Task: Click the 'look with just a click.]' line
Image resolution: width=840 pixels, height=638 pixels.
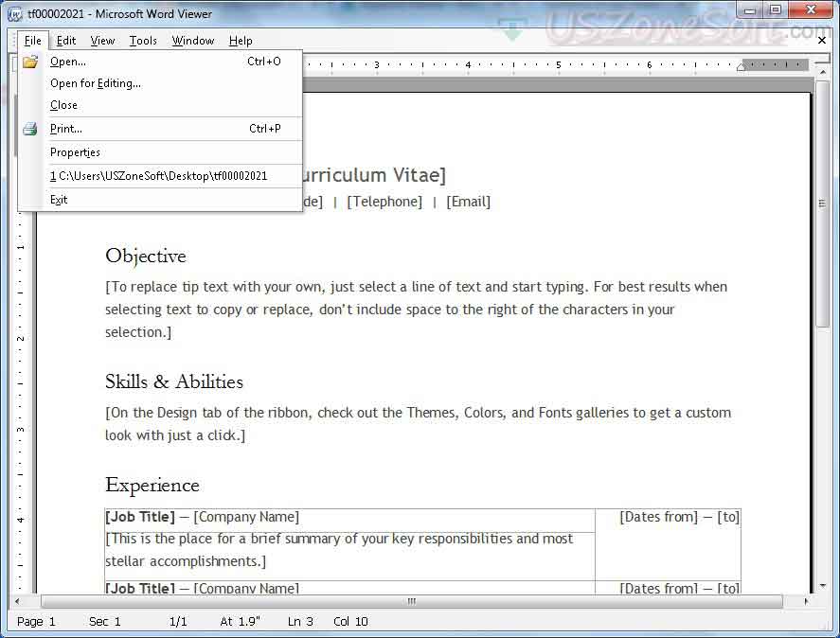Action: pyautogui.click(x=175, y=435)
